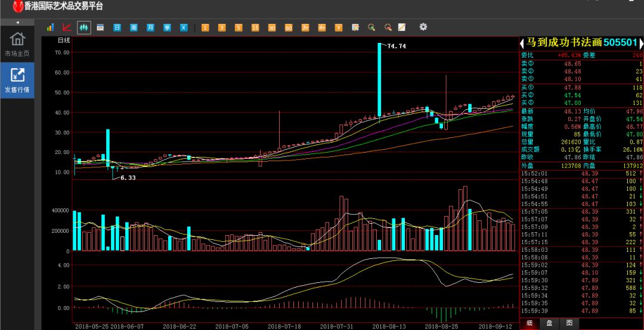The height and width of the screenshot is (330, 644).
Task: Open the settings gear icon
Action: click(x=423, y=27)
